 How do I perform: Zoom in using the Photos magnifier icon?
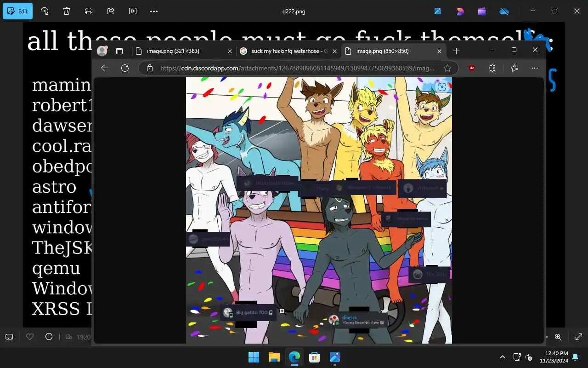[558, 337]
